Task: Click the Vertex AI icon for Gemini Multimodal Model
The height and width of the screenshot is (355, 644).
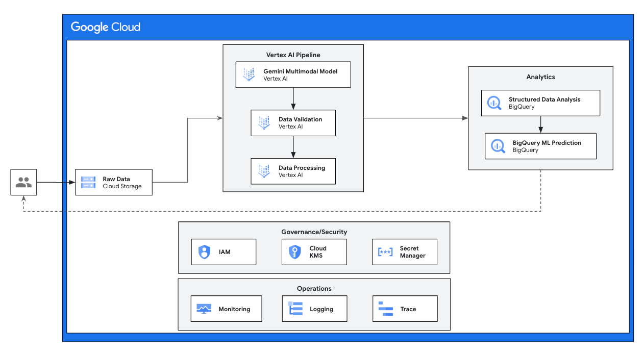Action: point(249,74)
